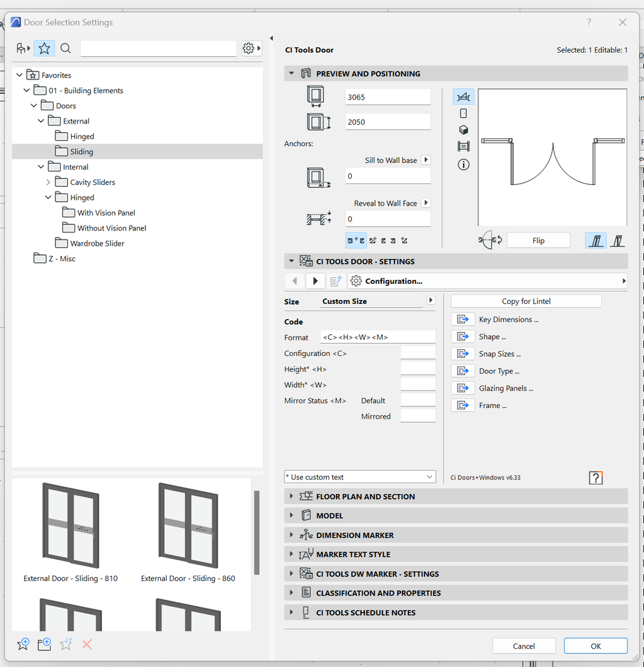Viewport: 644px width, 667px height.
Task: Open the Use custom text dropdown
Action: coord(430,476)
